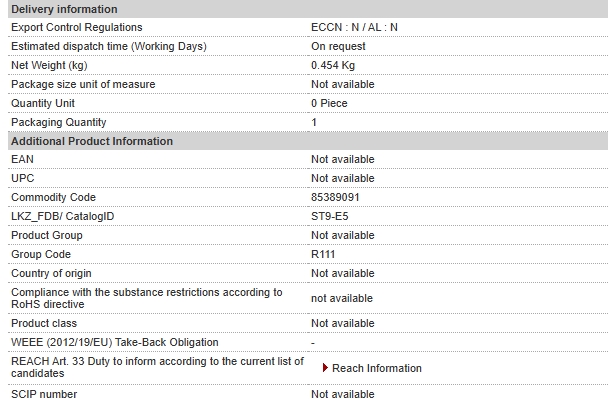
Task: Select commodity code 85389091
Action: pyautogui.click(x=335, y=197)
